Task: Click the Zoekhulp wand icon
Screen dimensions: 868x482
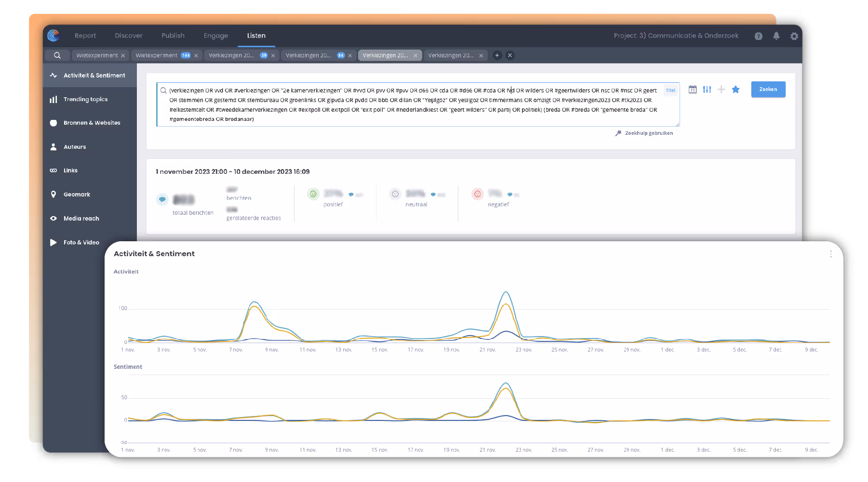Action: point(618,133)
